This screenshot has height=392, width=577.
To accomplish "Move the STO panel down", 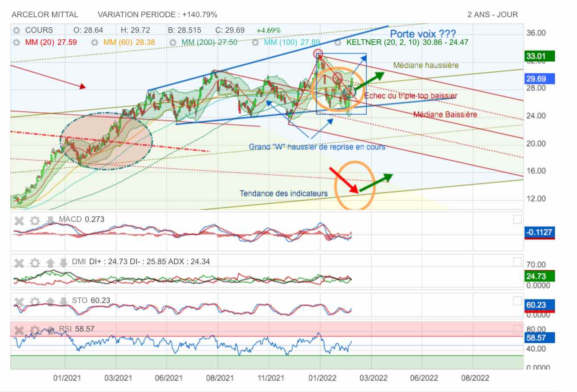I will (x=63, y=301).
